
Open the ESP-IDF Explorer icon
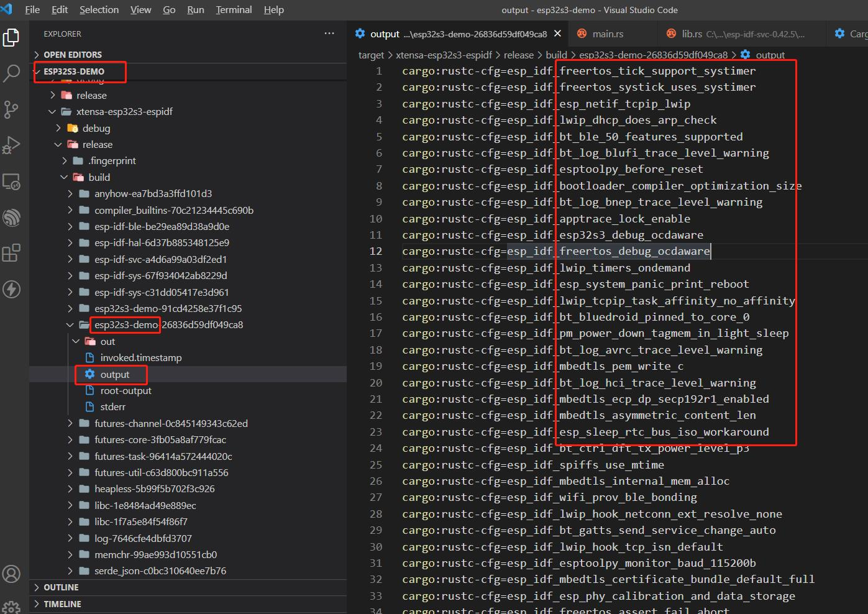[x=12, y=218]
